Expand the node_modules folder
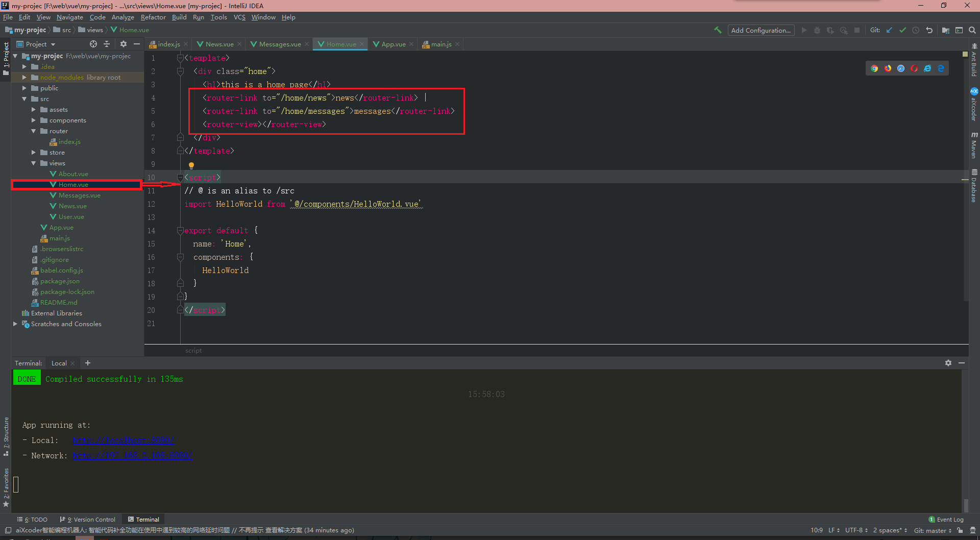Screen dimensions: 980x540 (24, 78)
